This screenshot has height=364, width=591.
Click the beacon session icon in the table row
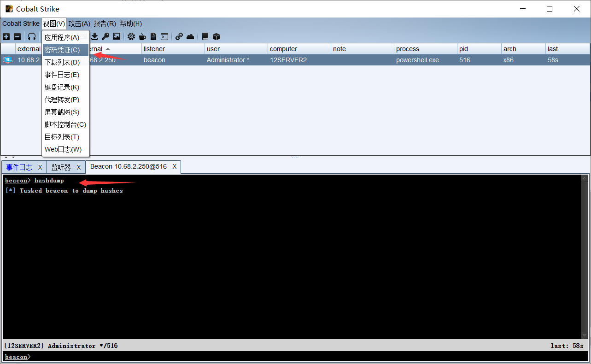pyautogui.click(x=8, y=60)
